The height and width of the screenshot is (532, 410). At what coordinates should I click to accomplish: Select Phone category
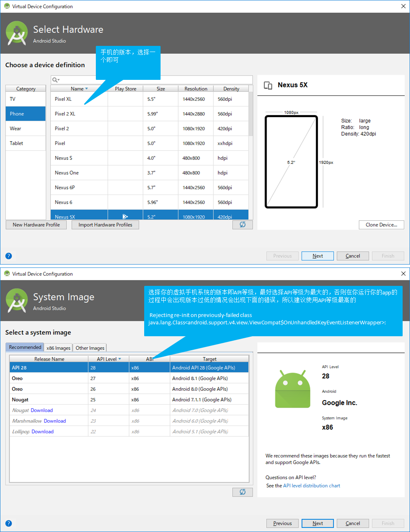(25, 114)
